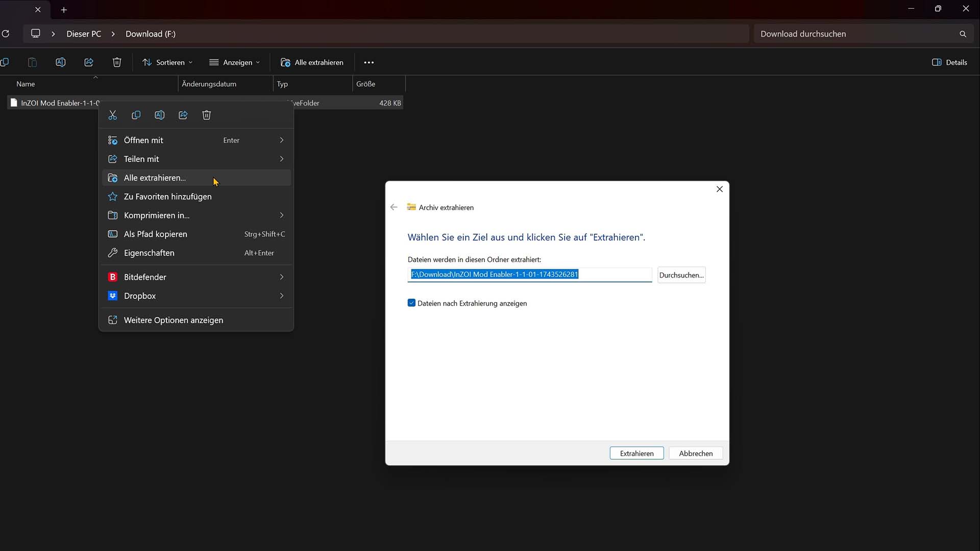
Task: Expand the Bitdefender submenu
Action: point(197,277)
